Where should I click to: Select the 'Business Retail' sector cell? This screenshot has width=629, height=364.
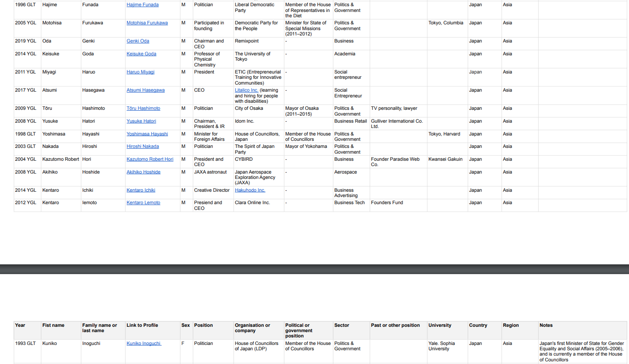click(x=352, y=124)
